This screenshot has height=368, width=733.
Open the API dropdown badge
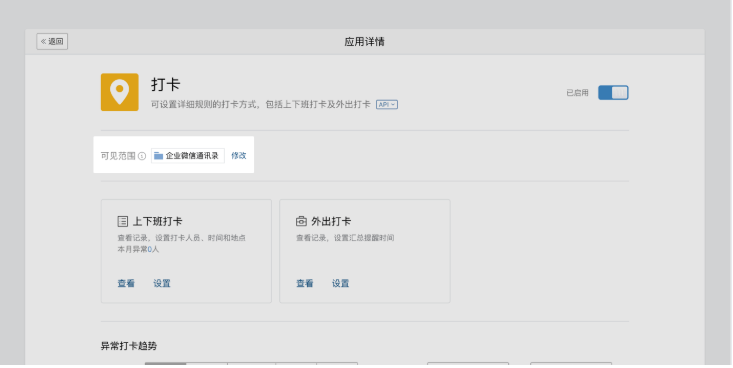pos(387,105)
